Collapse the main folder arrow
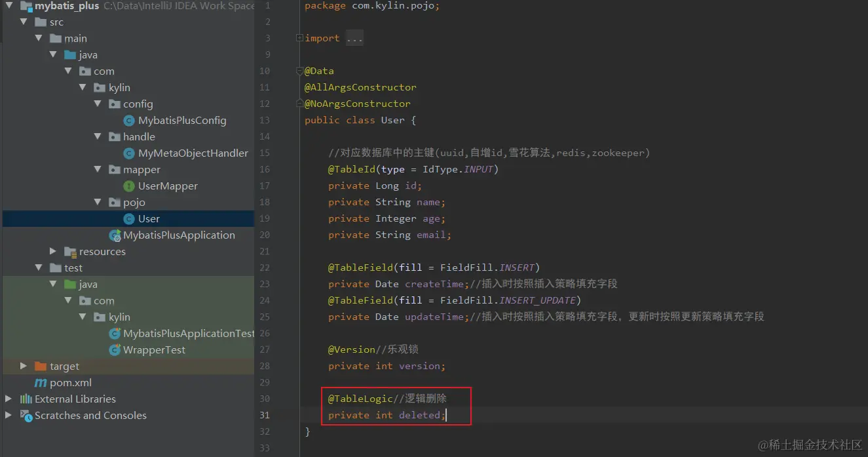 tap(39, 38)
